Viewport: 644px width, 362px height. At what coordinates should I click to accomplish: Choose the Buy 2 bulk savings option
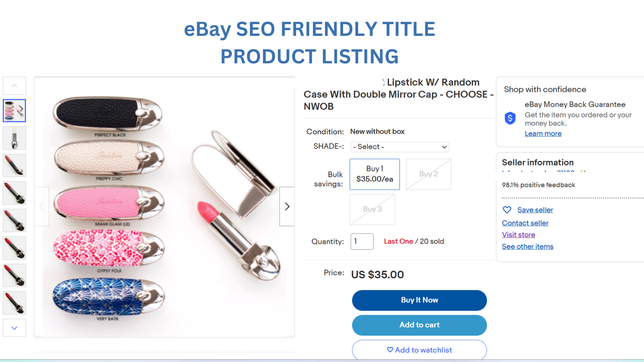(x=428, y=174)
